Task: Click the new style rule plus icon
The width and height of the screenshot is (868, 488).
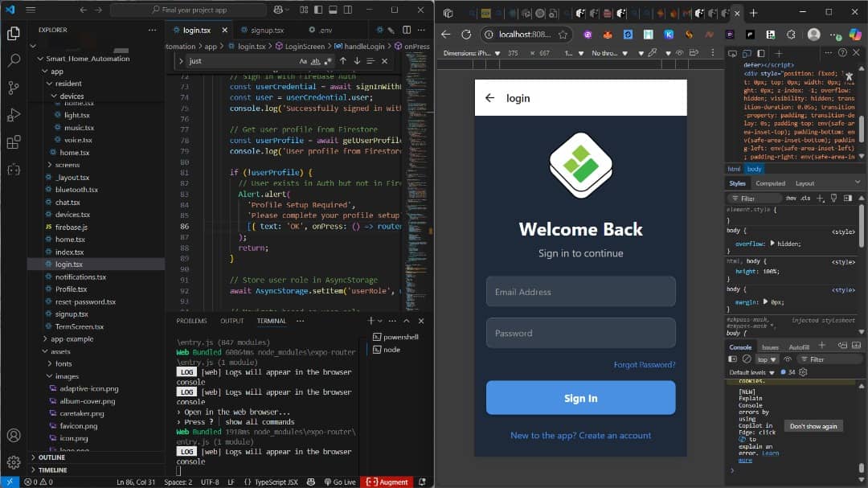Action: click(x=821, y=199)
